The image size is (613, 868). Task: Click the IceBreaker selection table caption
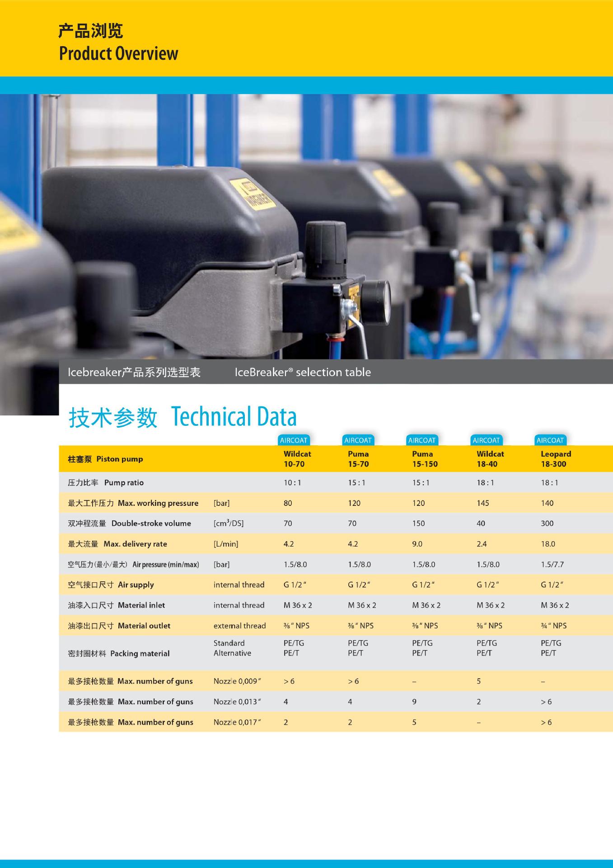tap(303, 372)
